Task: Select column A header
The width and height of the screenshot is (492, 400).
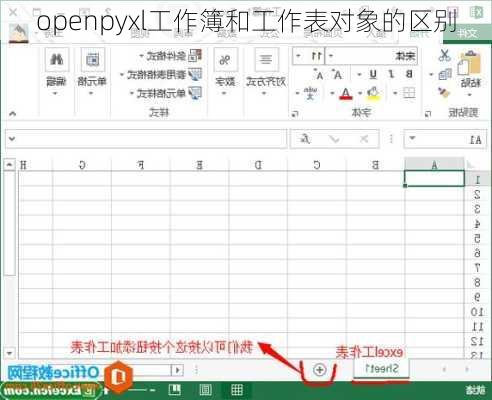Action: (434, 165)
